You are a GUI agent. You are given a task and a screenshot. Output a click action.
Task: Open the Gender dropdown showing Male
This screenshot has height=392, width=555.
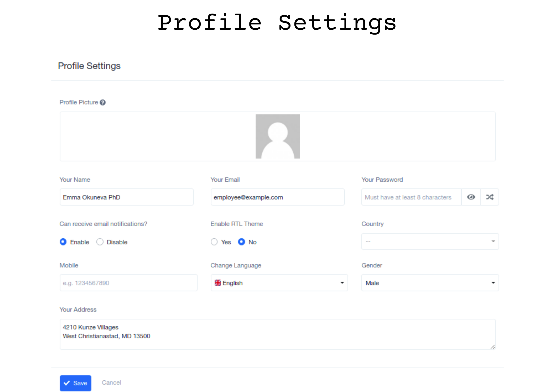430,283
